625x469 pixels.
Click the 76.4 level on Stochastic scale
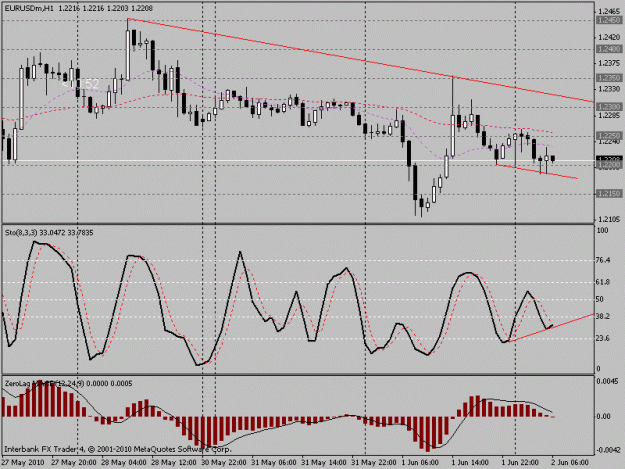point(604,260)
